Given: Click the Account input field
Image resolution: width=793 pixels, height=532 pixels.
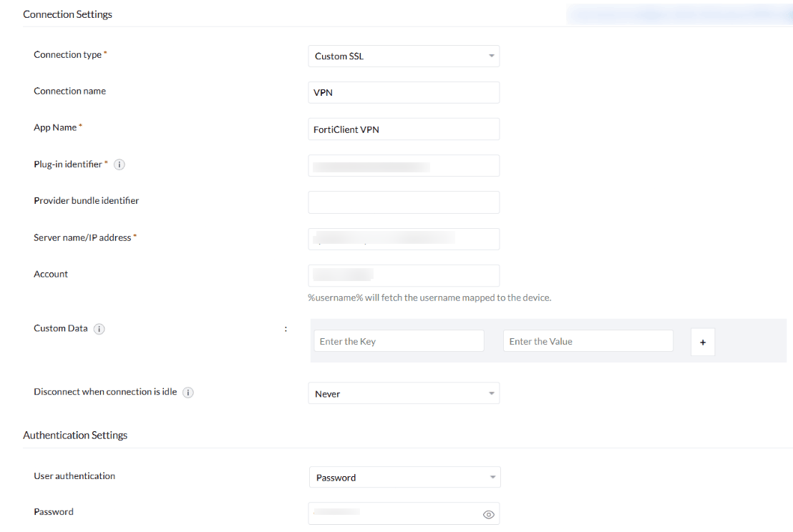Looking at the screenshot, I should tap(404, 275).
